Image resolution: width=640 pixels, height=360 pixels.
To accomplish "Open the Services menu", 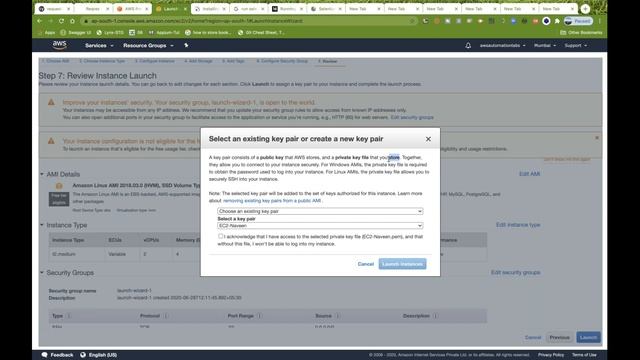I will [99, 45].
